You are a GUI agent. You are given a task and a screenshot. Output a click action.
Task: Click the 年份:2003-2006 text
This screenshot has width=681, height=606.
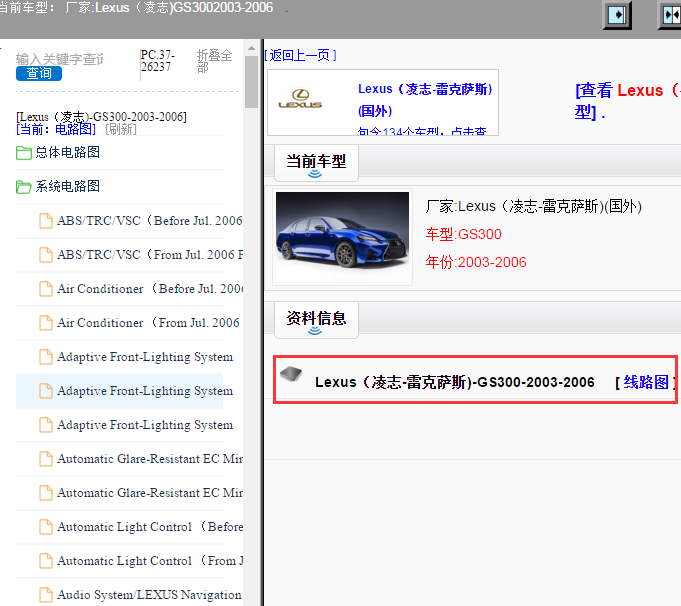476,262
